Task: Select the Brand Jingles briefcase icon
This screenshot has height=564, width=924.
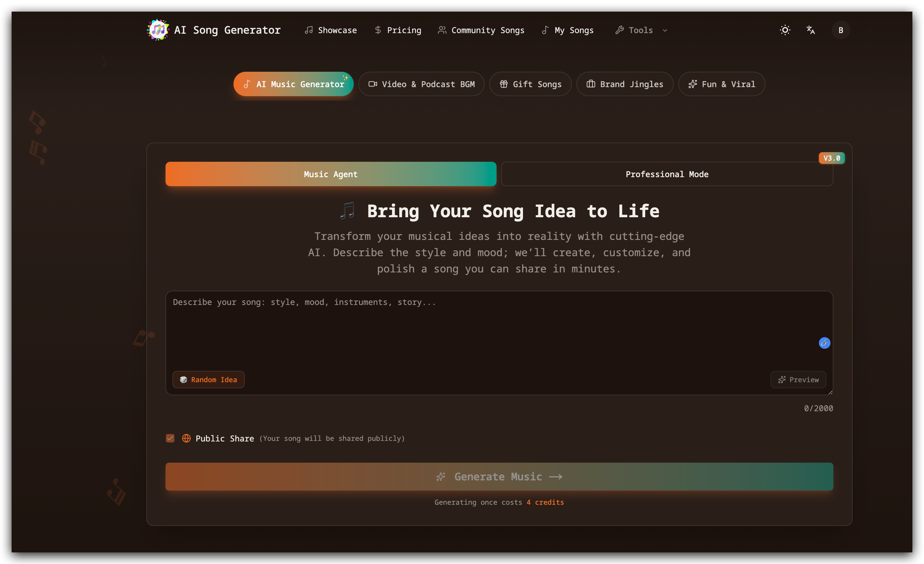Action: click(x=592, y=84)
